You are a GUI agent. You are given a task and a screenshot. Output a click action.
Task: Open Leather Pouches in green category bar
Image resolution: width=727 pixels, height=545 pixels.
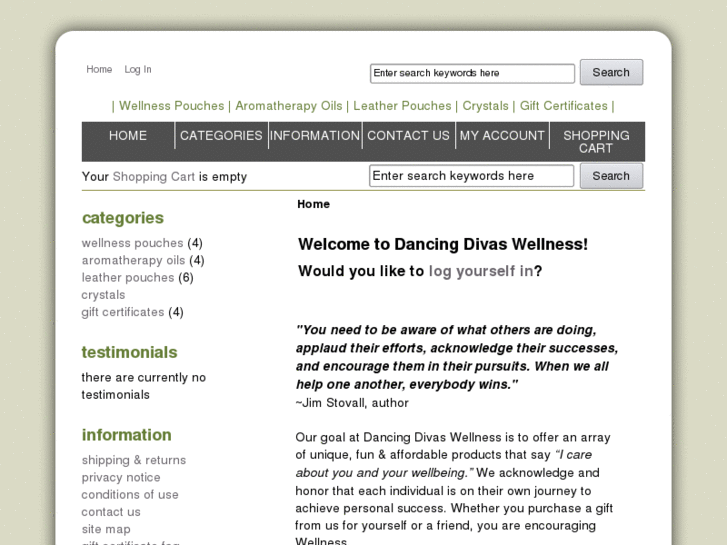click(x=402, y=106)
